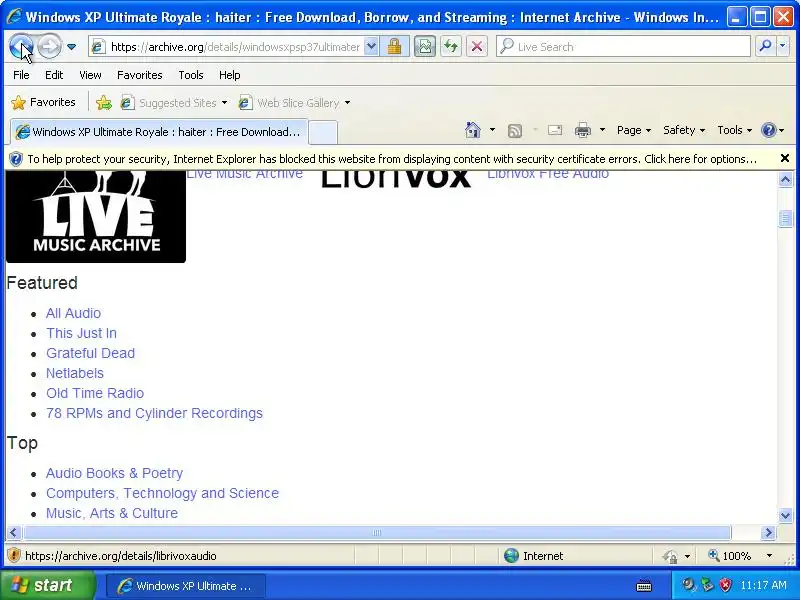This screenshot has width=800, height=600.
Task: Open the Tools menu in the menu bar
Action: tap(190, 75)
